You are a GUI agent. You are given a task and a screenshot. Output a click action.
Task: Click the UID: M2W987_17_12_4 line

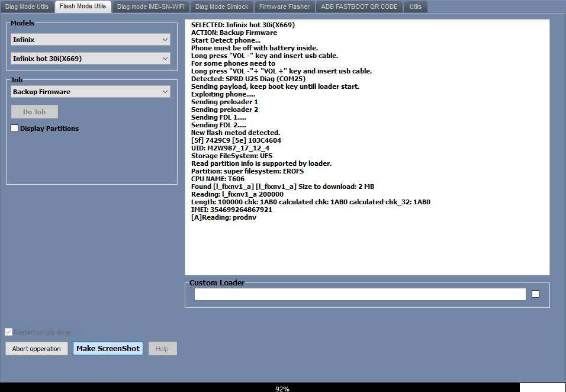tap(230, 149)
